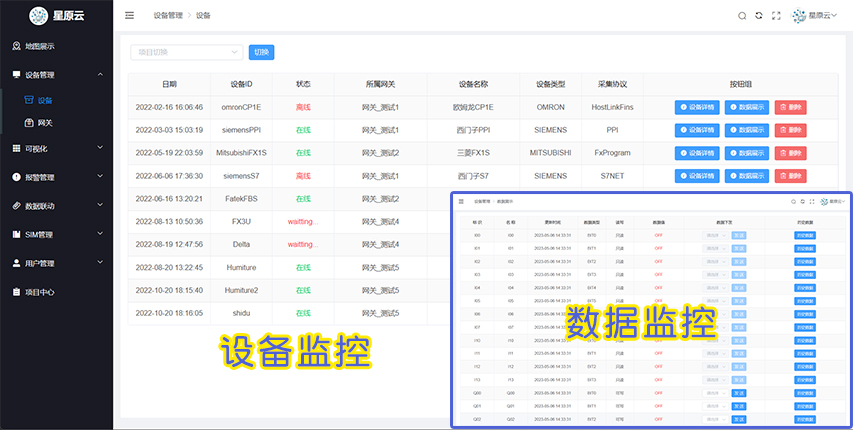Select the 设备 submenu item in sidebar

pyautogui.click(x=45, y=100)
